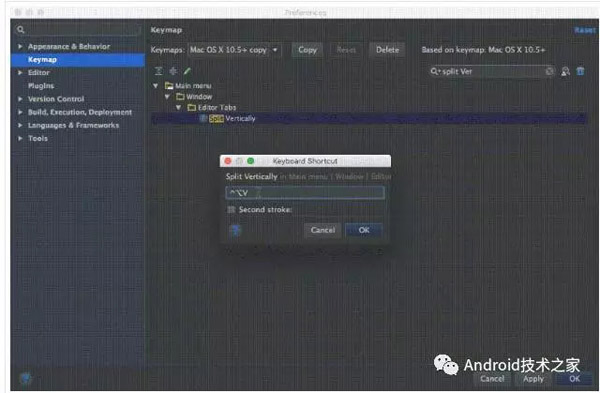600x393 pixels.
Task: Click the Reset link at top right
Action: tap(585, 30)
